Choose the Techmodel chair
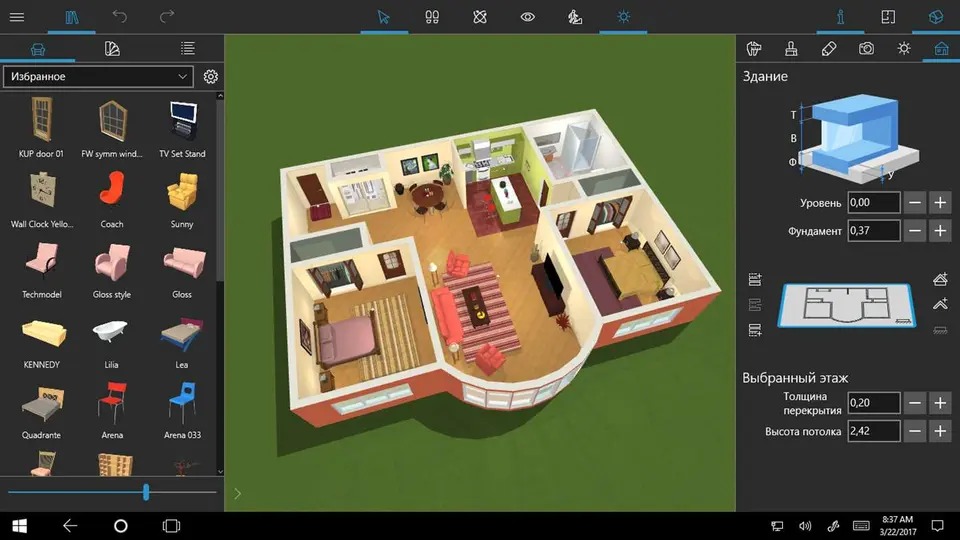 [42, 270]
